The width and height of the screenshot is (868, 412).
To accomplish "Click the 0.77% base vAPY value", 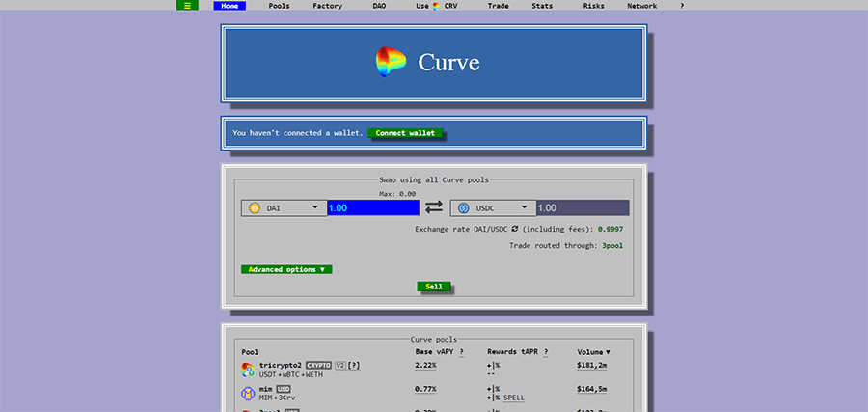I will point(425,389).
